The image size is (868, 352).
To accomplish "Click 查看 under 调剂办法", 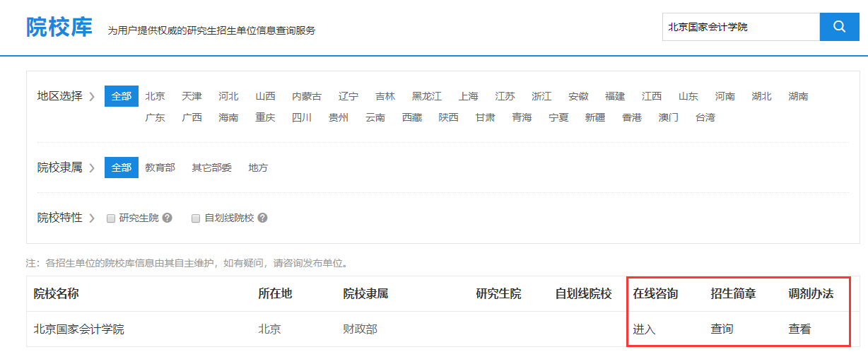I will click(x=799, y=329).
